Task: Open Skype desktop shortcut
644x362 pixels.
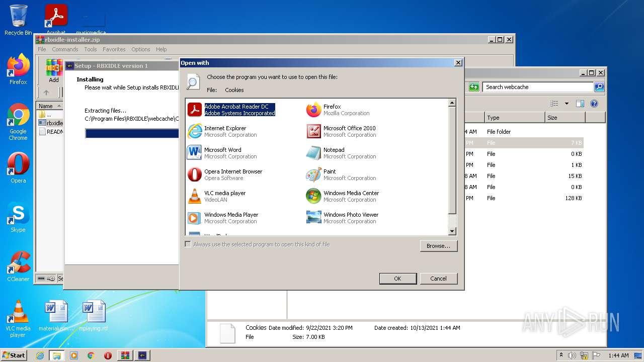Action: click(x=18, y=217)
